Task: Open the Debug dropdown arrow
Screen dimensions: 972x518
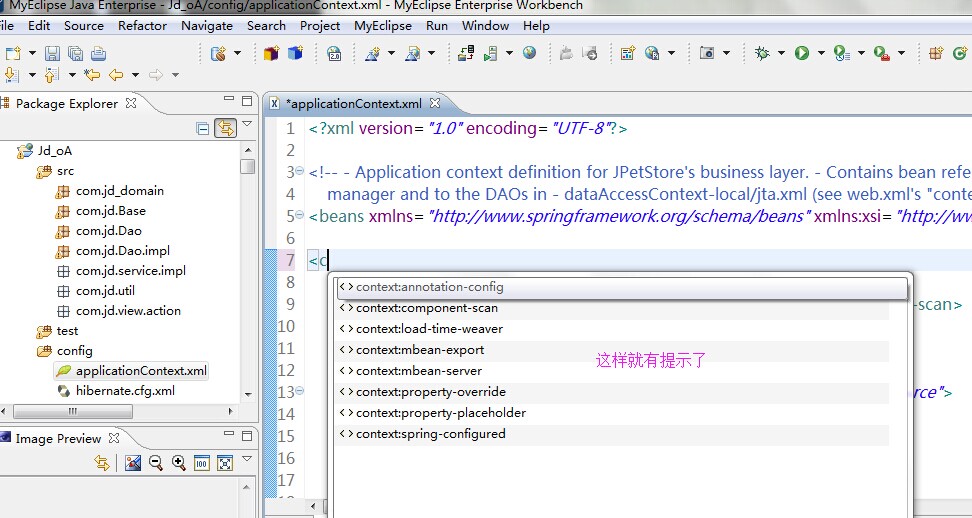Action: [781, 53]
